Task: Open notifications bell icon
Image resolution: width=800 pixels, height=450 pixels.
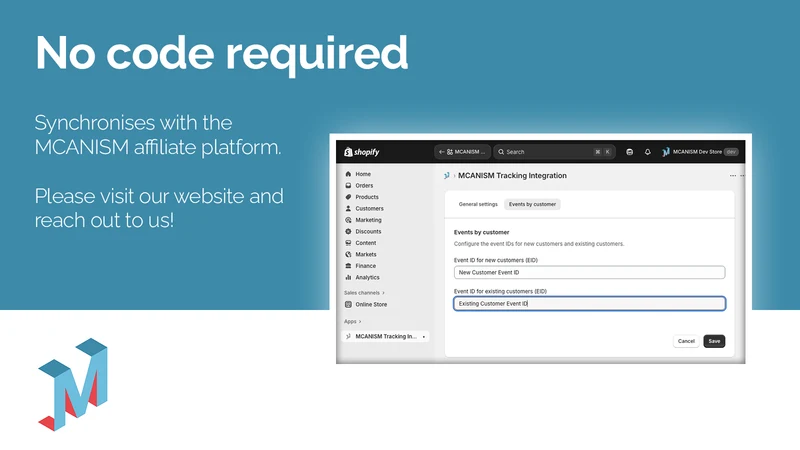Action: tap(647, 152)
